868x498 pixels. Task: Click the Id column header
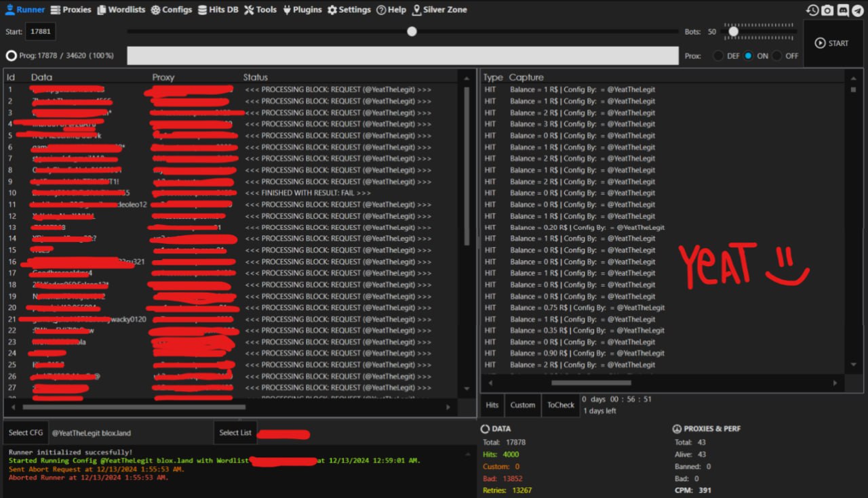click(x=11, y=77)
